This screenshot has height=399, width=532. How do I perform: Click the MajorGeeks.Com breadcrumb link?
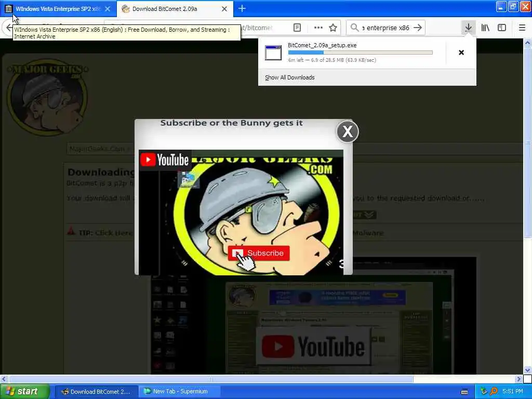point(97,149)
